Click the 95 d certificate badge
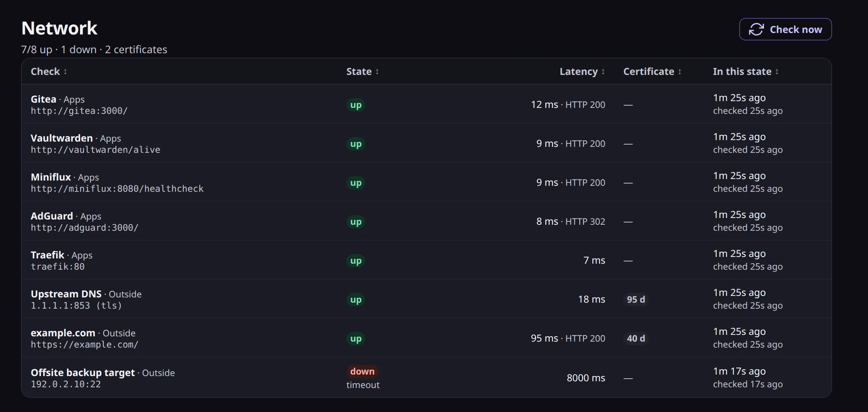Screen dimensions: 868x412 (636, 300)
